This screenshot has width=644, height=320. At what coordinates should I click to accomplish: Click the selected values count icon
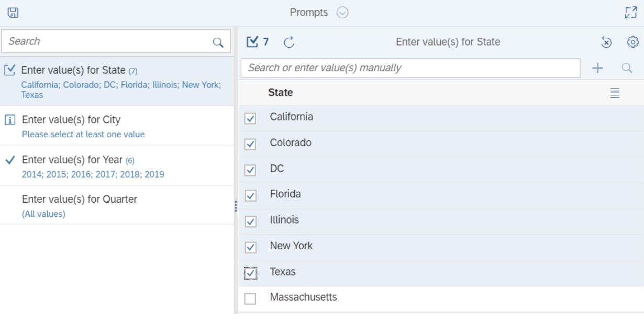(257, 42)
